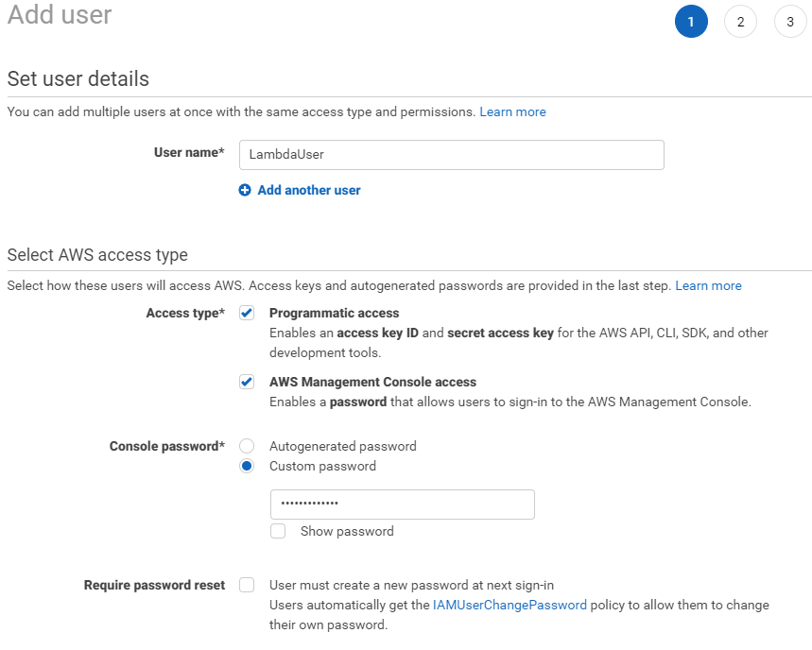This screenshot has width=812, height=650.
Task: Open Learn more link under Set user details
Action: (512, 111)
